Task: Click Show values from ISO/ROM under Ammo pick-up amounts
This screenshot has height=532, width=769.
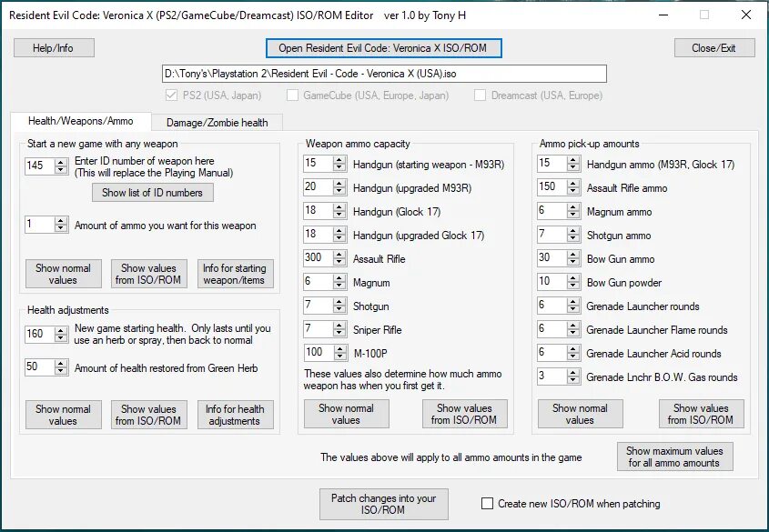Action: (x=702, y=414)
